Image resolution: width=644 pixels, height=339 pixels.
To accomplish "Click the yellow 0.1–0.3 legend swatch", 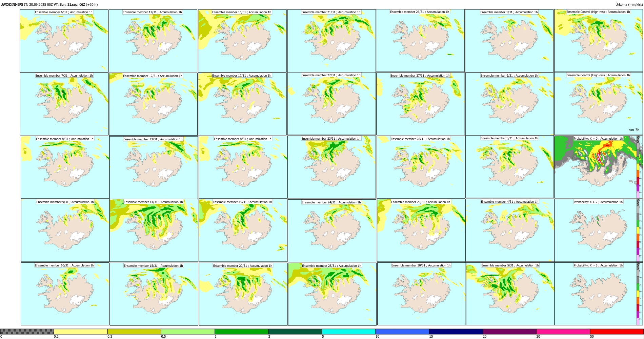I will 81,332.
